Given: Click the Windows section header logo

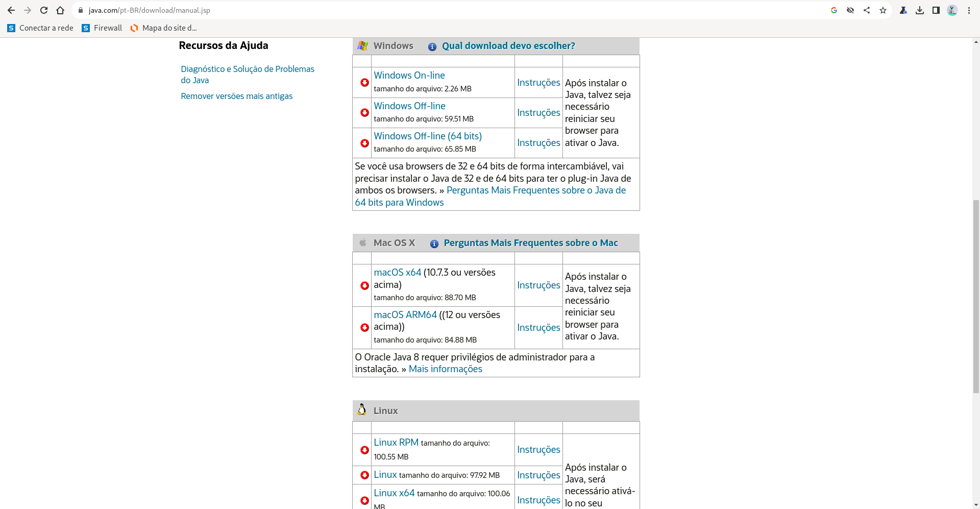Looking at the screenshot, I should tap(363, 46).
